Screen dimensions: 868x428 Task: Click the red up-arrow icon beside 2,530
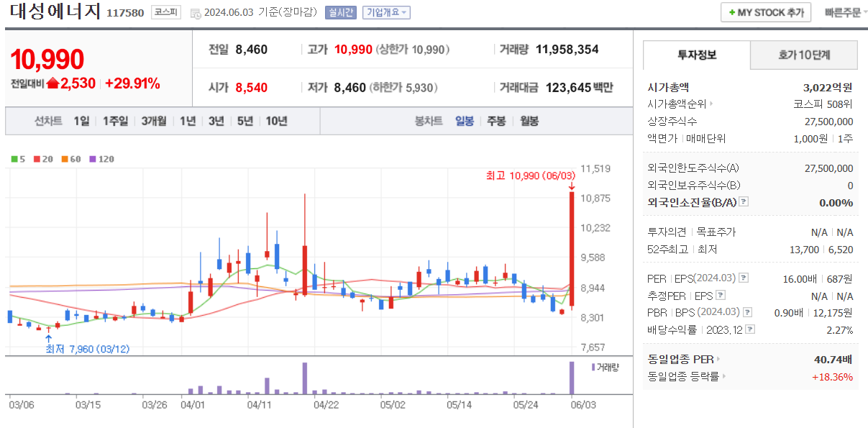click(x=52, y=83)
